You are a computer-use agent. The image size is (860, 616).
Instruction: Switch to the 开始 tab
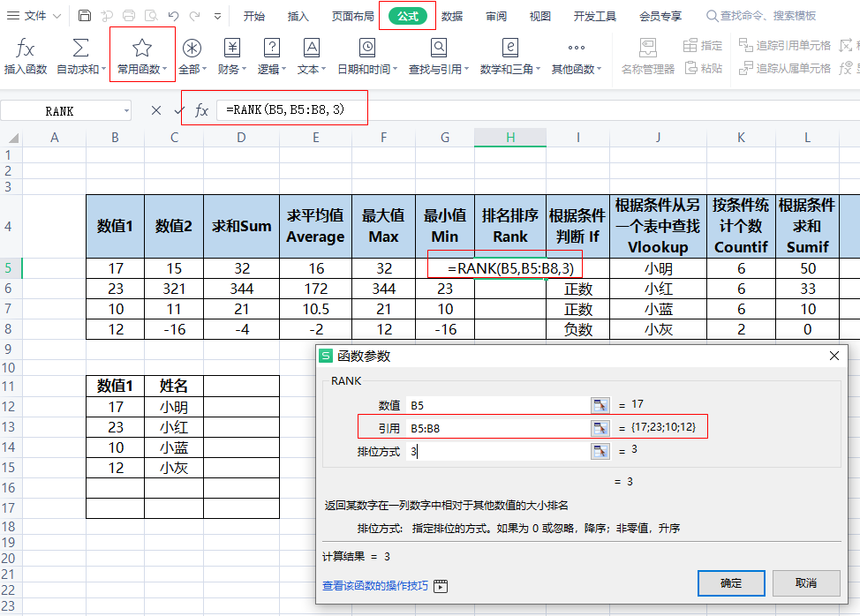(x=254, y=17)
